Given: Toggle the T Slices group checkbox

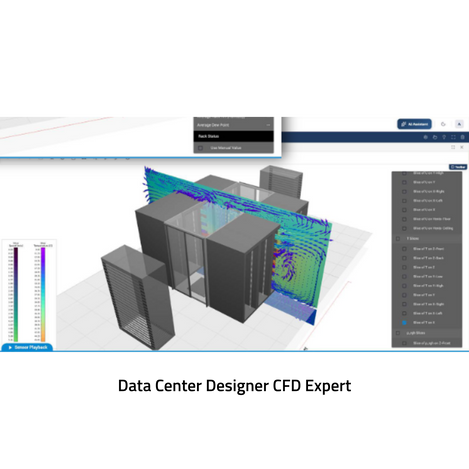Looking at the screenshot, I should [398, 239].
